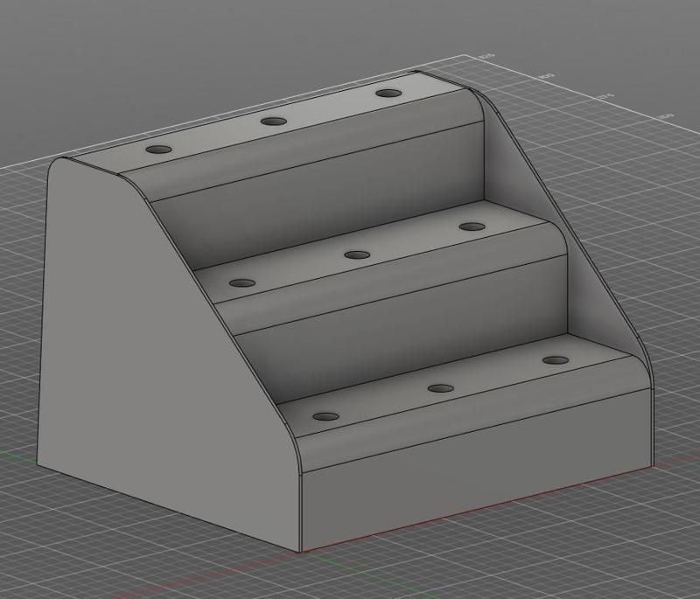This screenshot has width=700, height=599.
Task: Select the middle hole on the top step
Action: click(x=274, y=122)
